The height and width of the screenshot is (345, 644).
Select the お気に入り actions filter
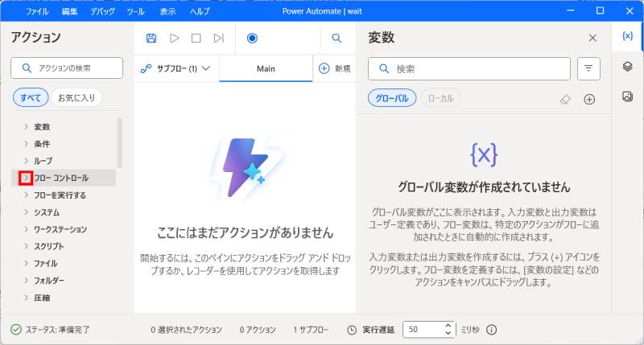click(x=76, y=98)
